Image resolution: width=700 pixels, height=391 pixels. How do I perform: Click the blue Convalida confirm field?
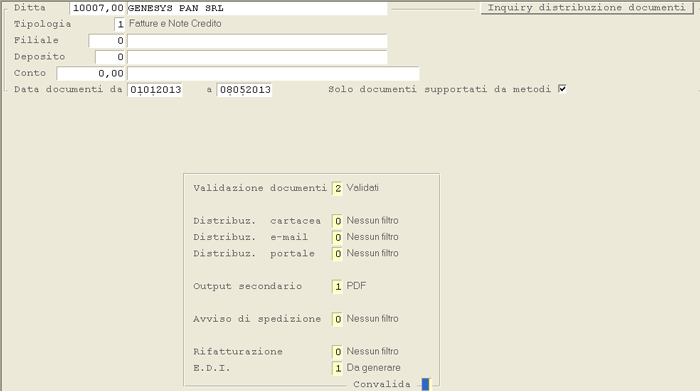click(x=425, y=384)
